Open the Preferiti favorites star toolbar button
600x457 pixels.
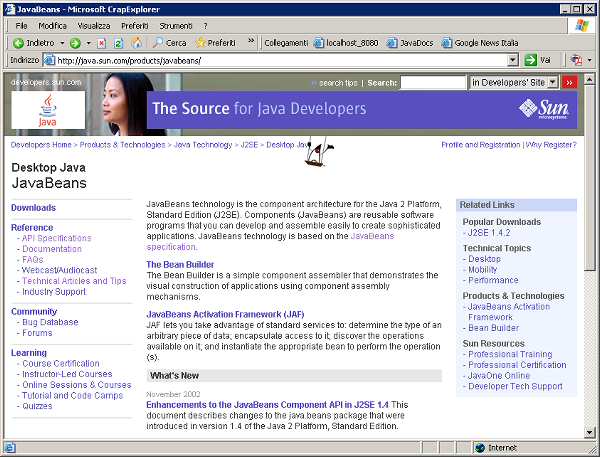click(x=216, y=43)
